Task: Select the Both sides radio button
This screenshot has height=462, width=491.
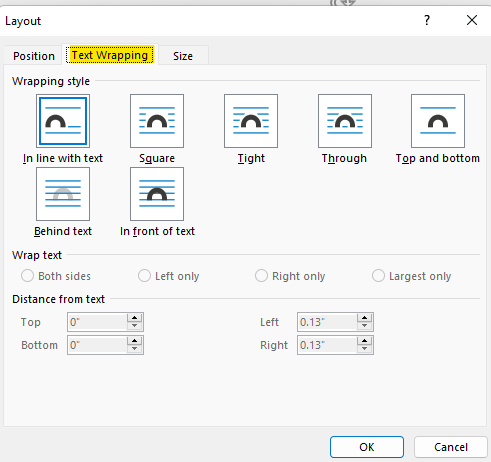Action: pyautogui.click(x=27, y=276)
